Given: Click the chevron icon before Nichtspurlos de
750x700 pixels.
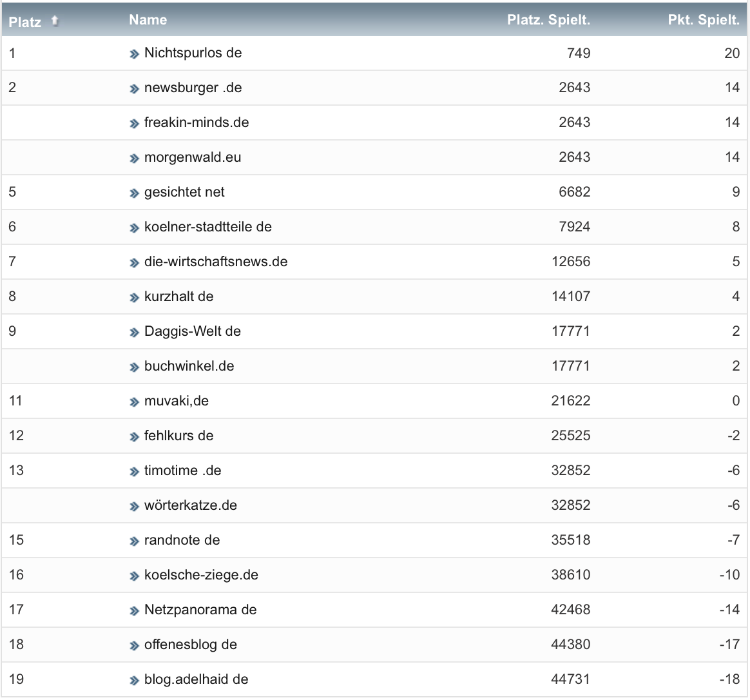Looking at the screenshot, I should (x=134, y=54).
